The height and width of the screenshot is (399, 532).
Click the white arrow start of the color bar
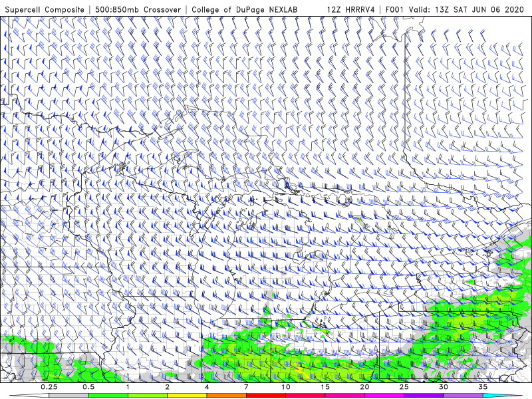click(x=29, y=396)
